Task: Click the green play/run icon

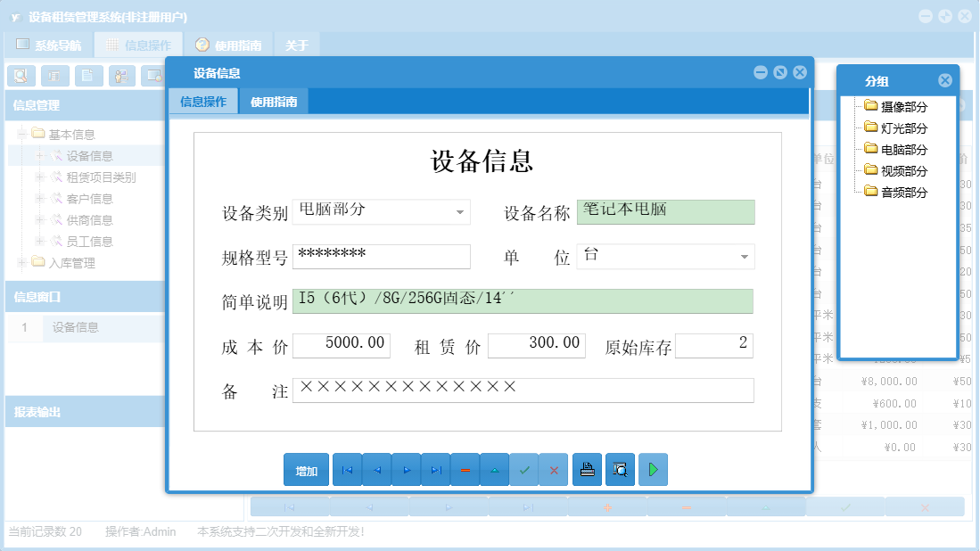Action: [x=653, y=469]
